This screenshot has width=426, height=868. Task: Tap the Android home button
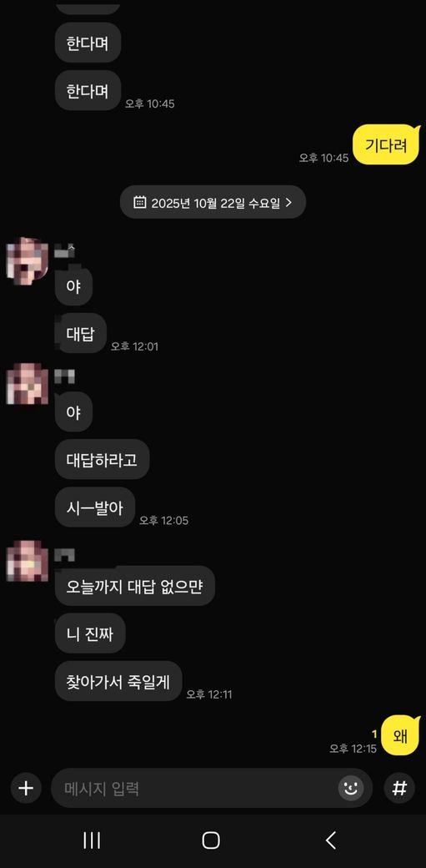pyautogui.click(x=211, y=840)
